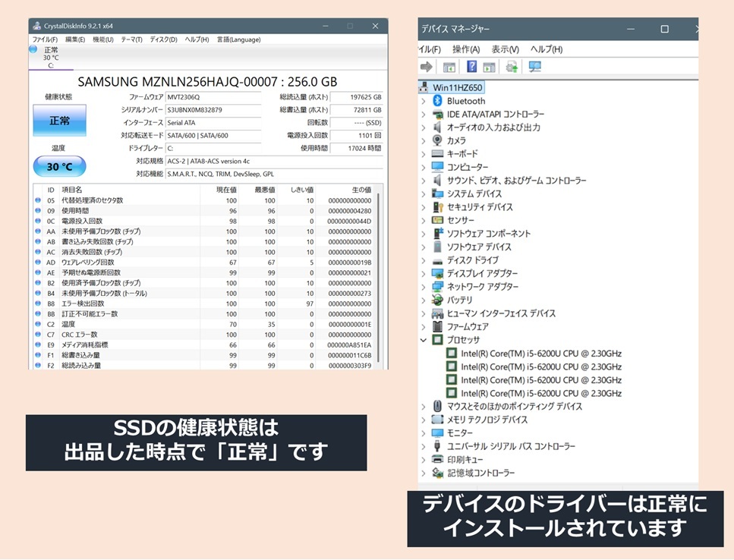Click the 使用時間 value 17024 時間

pos(357,148)
